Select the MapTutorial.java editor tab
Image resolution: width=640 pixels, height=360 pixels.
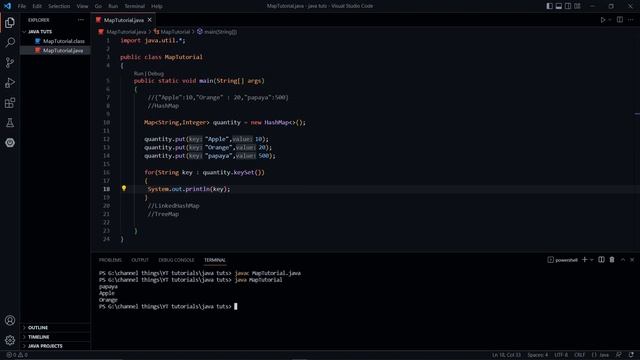(124, 20)
